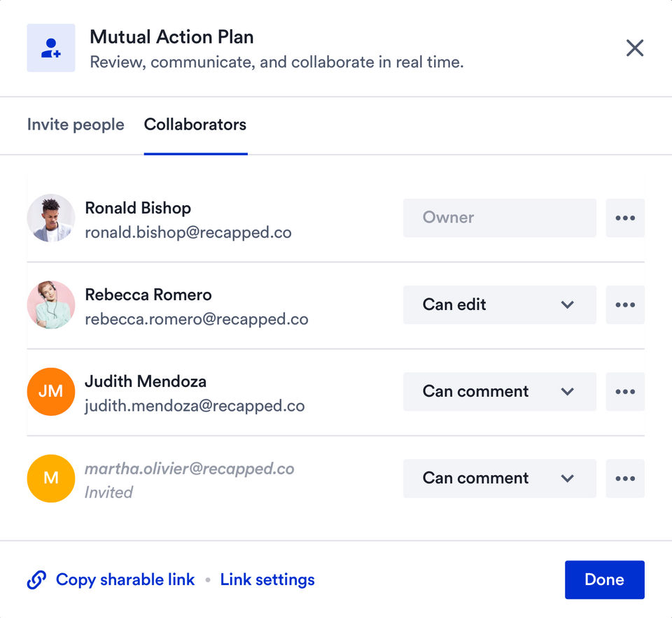Image resolution: width=672 pixels, height=618 pixels.
Task: Open more options for Ronald Bishop
Action: click(x=625, y=218)
